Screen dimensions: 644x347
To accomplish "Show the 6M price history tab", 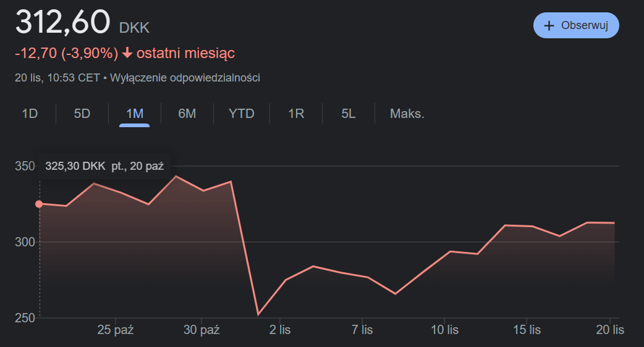I will [x=187, y=114].
